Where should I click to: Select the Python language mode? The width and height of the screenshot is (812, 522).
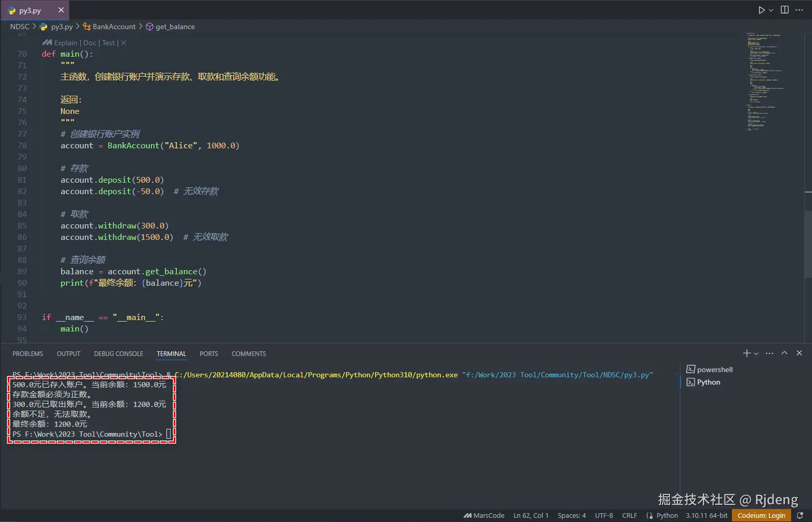tap(667, 515)
